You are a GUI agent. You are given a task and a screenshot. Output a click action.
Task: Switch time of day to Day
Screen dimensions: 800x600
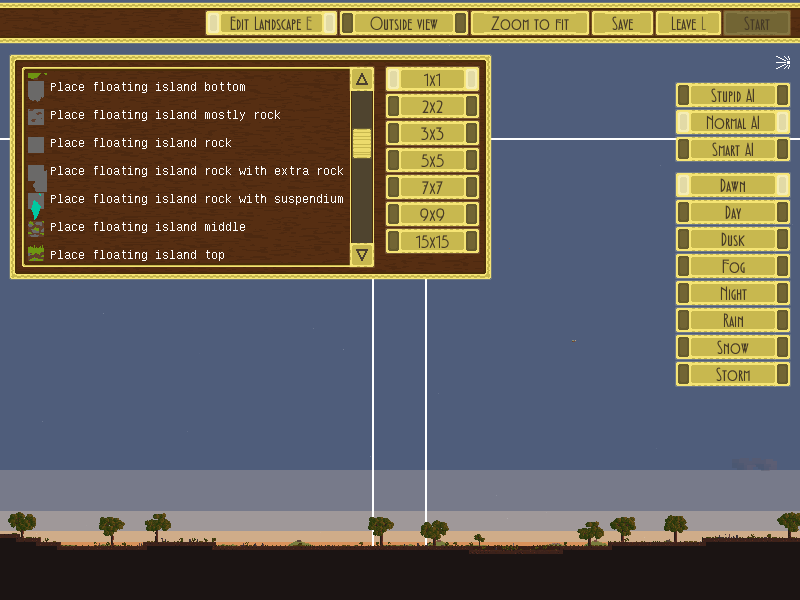(x=733, y=213)
